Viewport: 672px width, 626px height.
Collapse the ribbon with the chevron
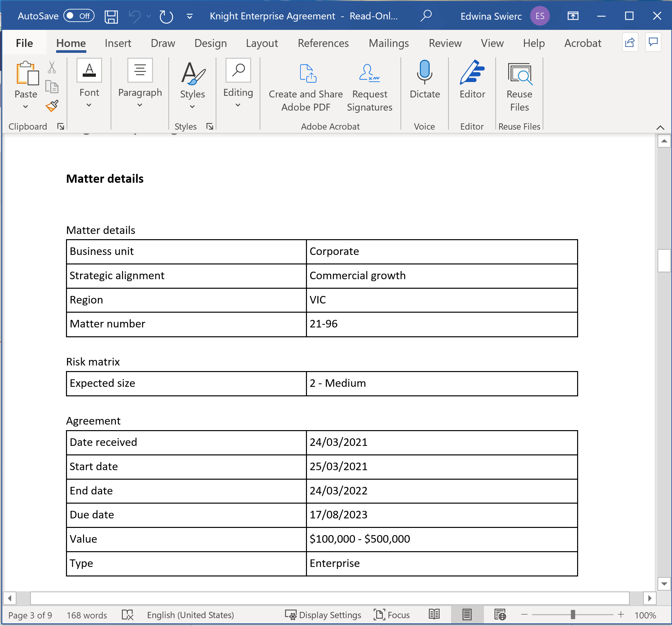pyautogui.click(x=660, y=127)
